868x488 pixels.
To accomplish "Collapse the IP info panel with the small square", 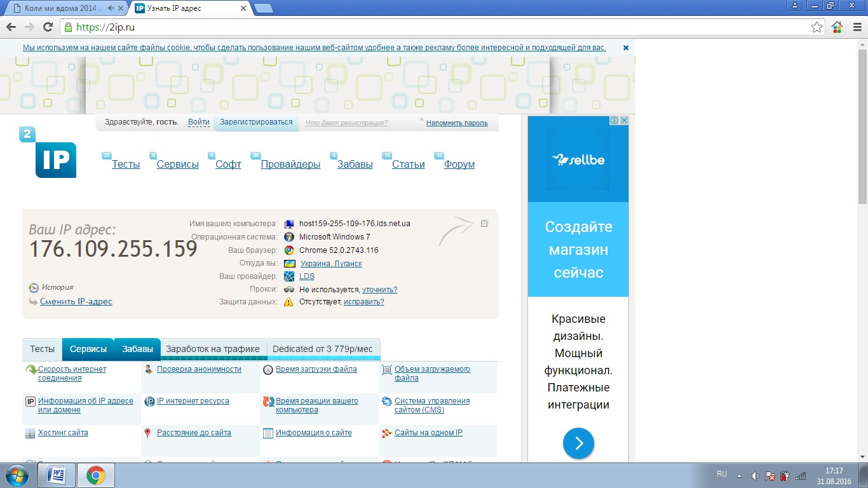I will coord(484,224).
